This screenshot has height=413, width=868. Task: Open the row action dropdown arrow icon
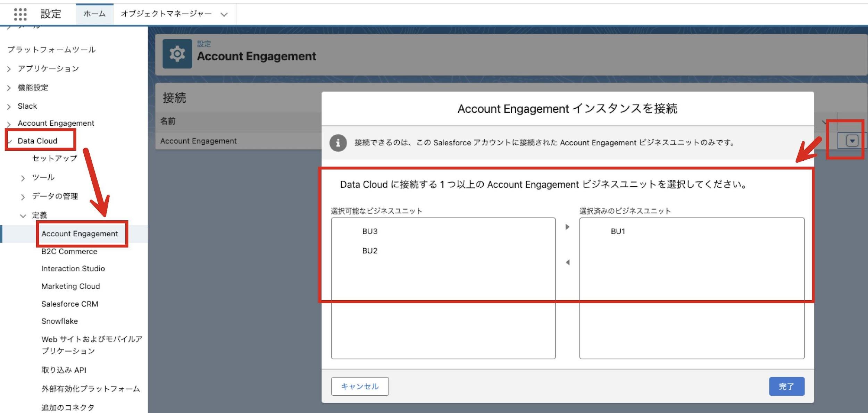click(852, 141)
